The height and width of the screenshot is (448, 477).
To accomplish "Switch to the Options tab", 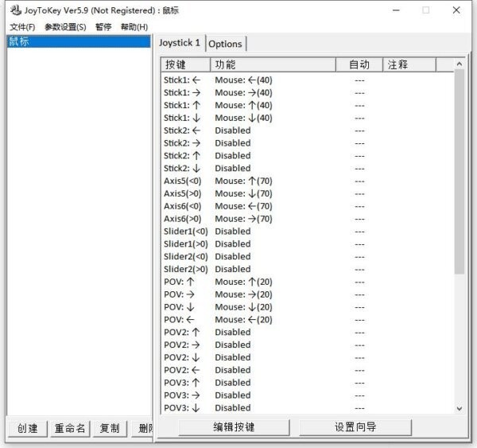I will [x=226, y=44].
